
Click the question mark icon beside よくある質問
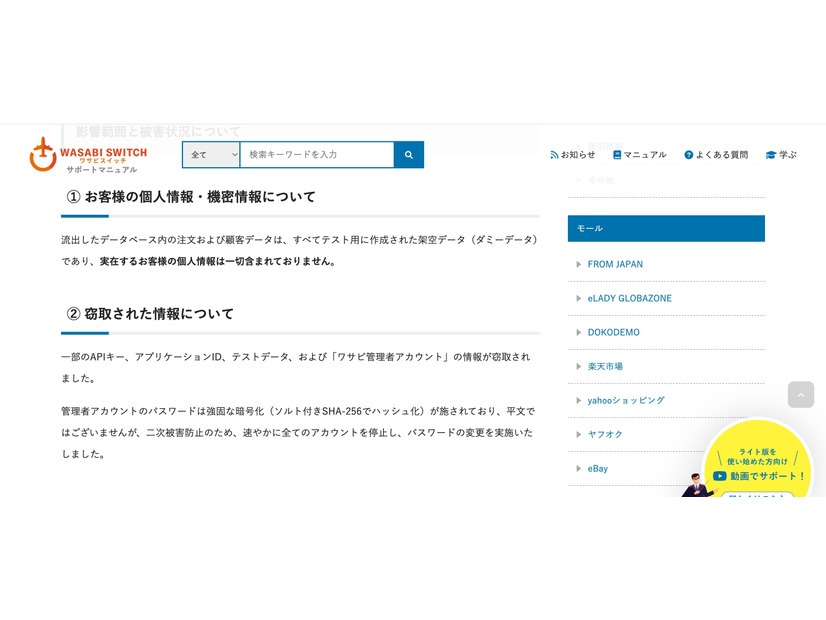[689, 155]
